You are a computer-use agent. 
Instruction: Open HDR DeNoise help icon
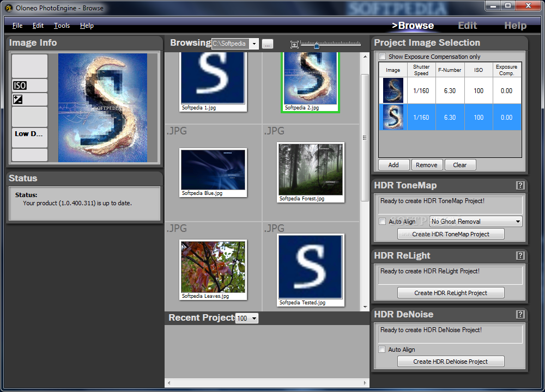point(520,314)
